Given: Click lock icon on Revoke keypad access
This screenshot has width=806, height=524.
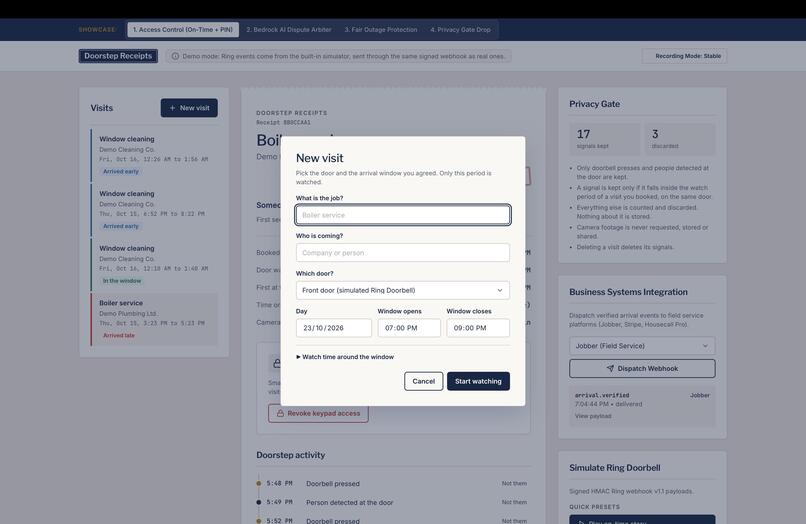Looking at the screenshot, I should tap(280, 413).
